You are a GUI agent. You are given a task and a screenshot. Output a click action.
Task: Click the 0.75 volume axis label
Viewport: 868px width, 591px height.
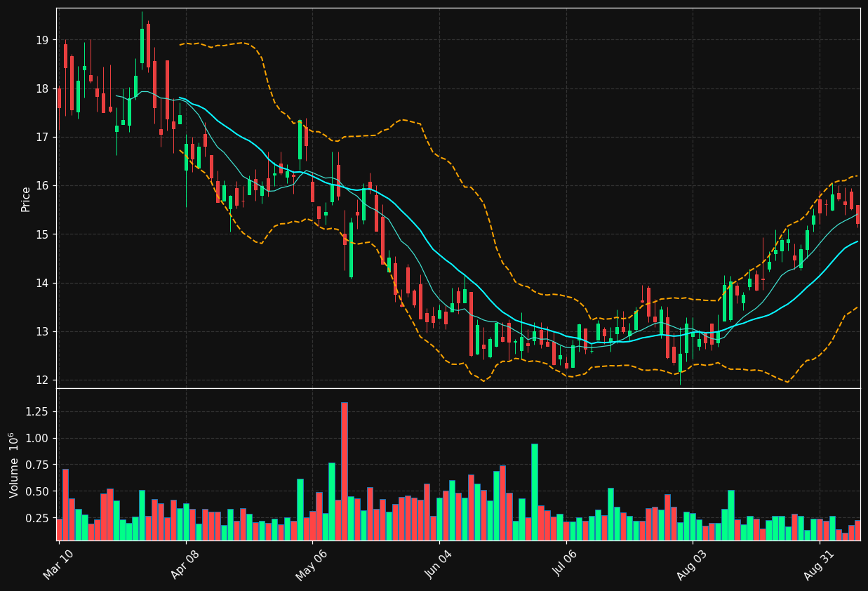(39, 465)
